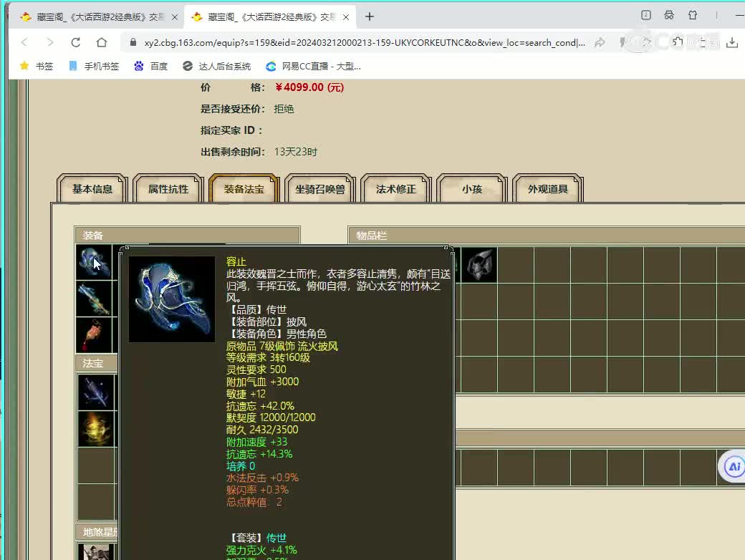This screenshot has height=560, width=745.
Task: Open the 法术修正 tab
Action: [395, 189]
